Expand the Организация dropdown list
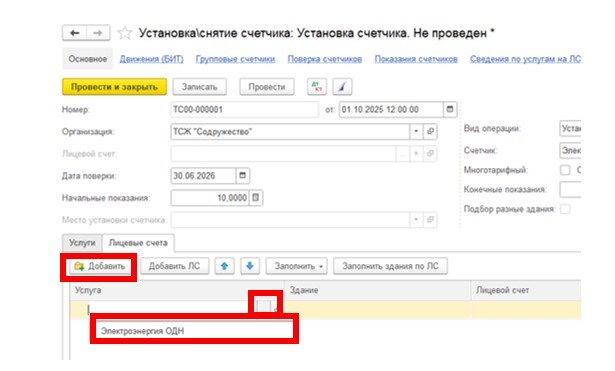615x371 pixels. point(416,131)
